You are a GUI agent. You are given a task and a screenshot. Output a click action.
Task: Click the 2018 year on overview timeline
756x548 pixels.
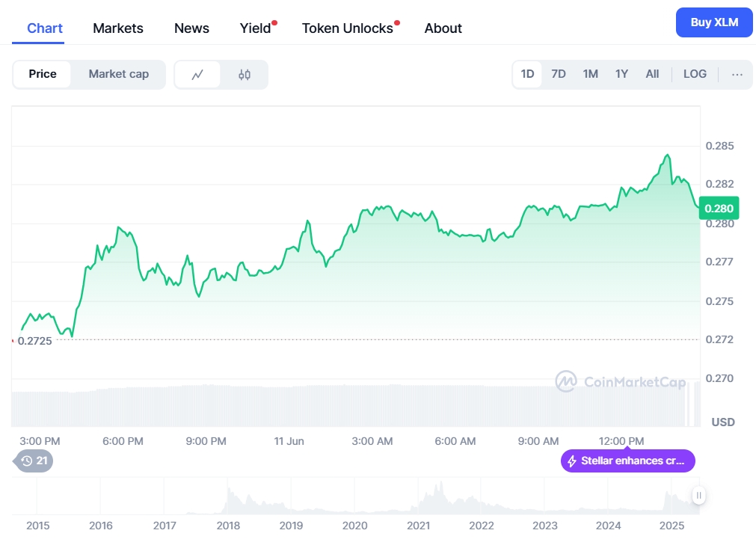(x=228, y=526)
